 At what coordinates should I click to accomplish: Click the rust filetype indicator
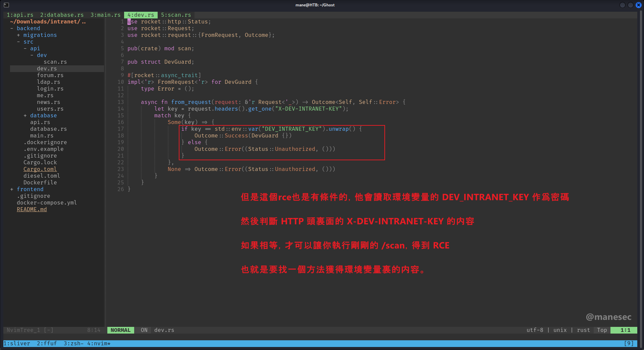coord(583,330)
